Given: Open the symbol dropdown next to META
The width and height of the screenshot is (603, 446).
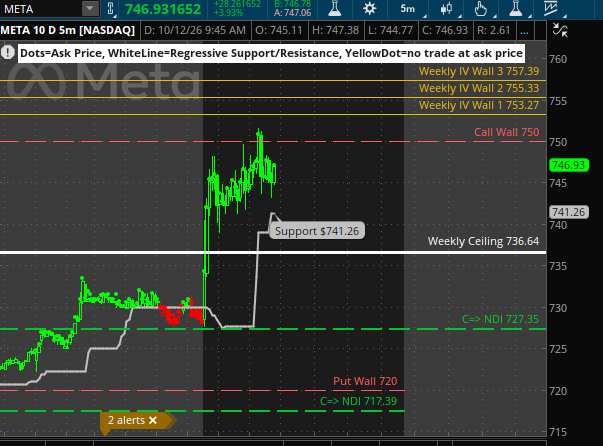Looking at the screenshot, I should pos(90,9).
